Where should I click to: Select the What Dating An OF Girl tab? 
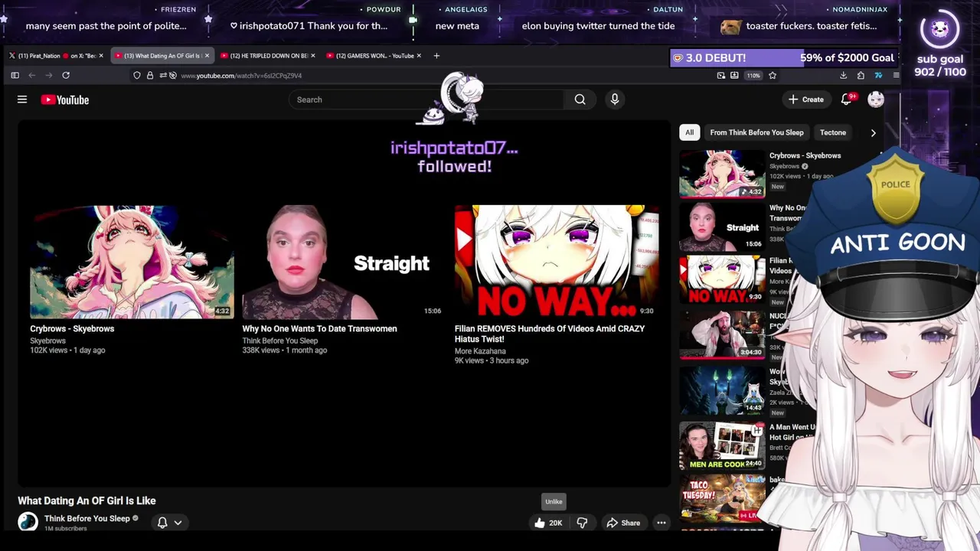tap(162, 55)
